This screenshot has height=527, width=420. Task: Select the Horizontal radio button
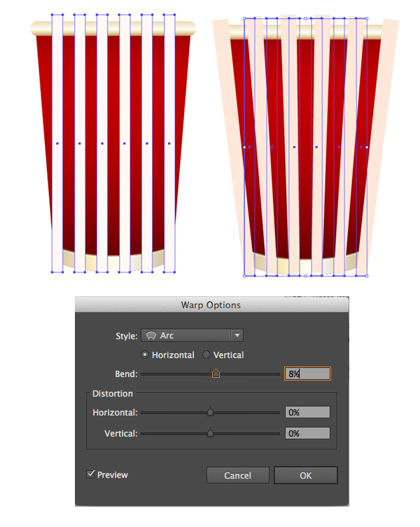pos(145,355)
